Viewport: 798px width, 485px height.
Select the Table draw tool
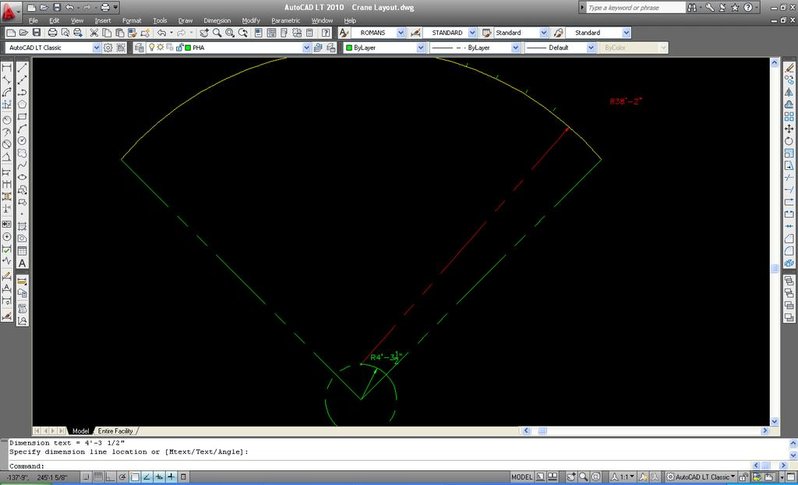point(22,251)
